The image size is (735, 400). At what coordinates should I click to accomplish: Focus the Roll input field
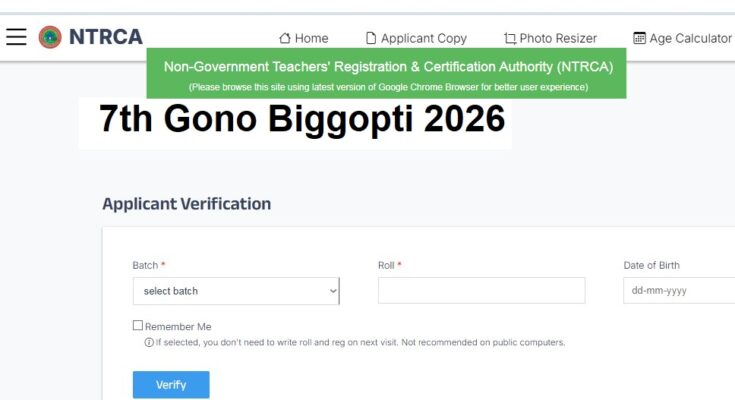click(x=481, y=291)
